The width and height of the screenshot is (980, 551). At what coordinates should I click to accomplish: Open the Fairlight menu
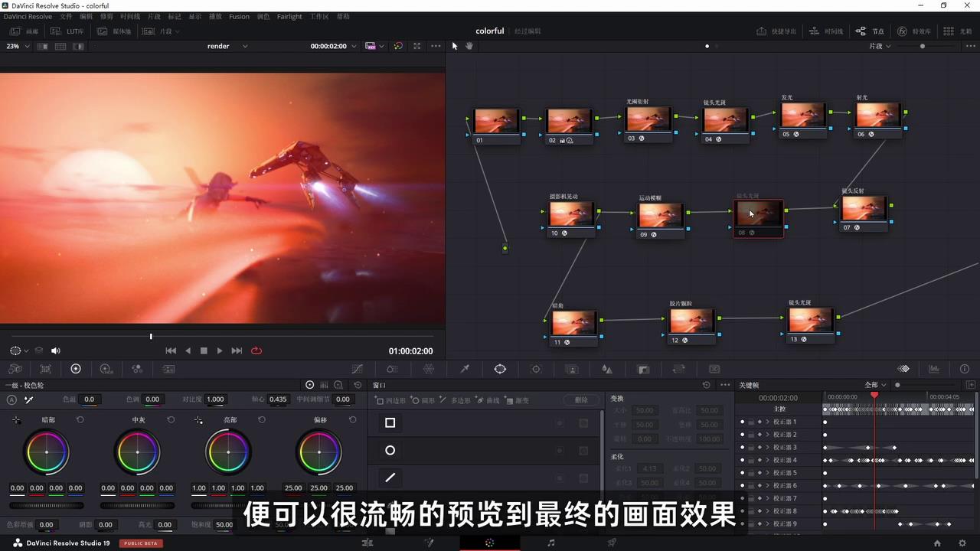(x=289, y=16)
